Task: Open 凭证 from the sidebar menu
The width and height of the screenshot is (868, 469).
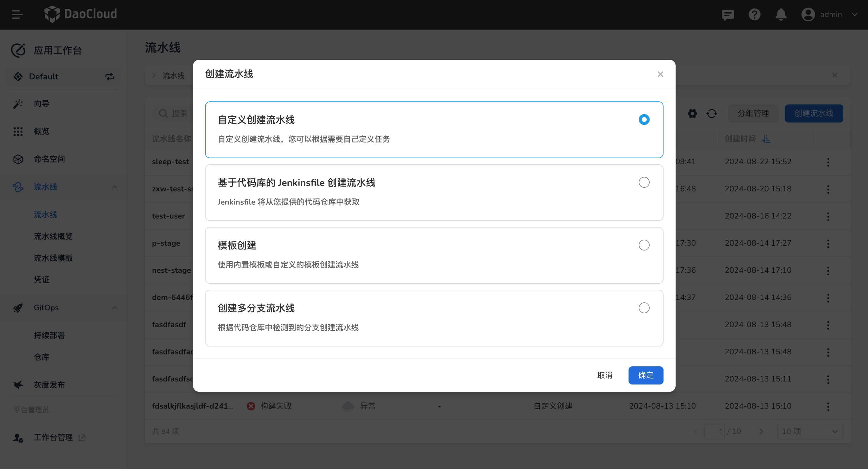Action: click(x=41, y=279)
